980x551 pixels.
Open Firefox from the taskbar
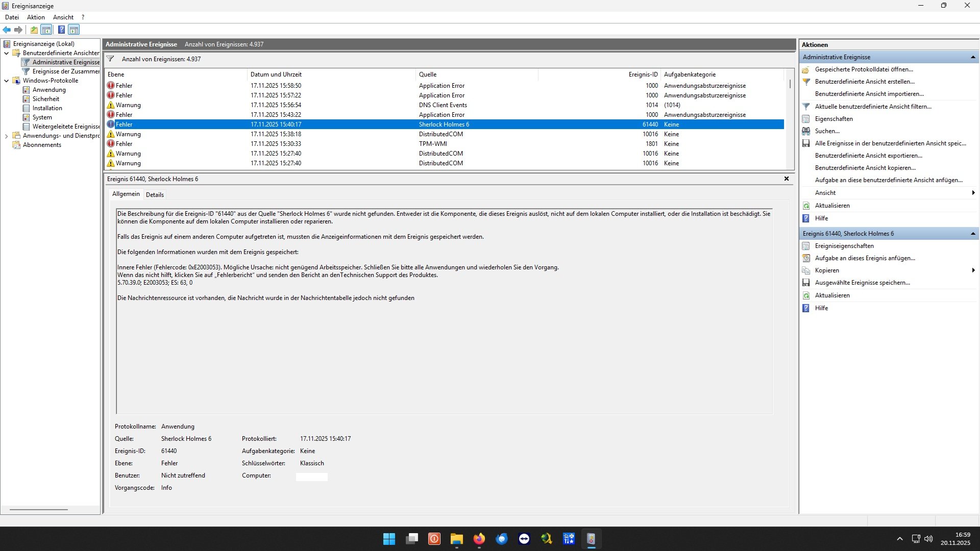[x=479, y=539]
